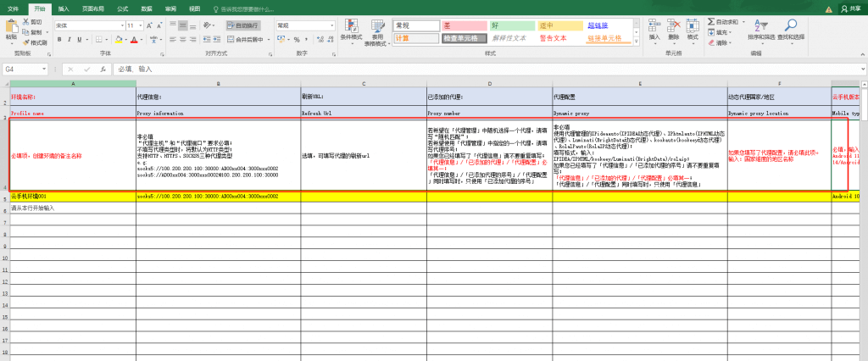
Task: Expand the number format dropdown (常规)
Action: coord(331,25)
